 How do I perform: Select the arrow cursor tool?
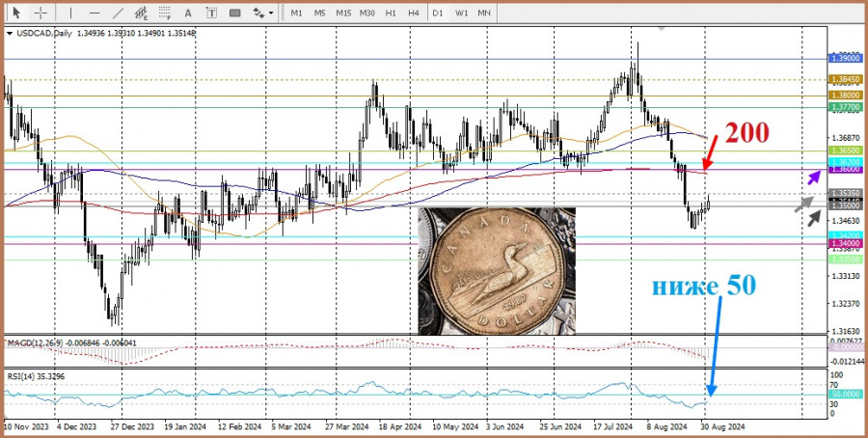(16, 13)
